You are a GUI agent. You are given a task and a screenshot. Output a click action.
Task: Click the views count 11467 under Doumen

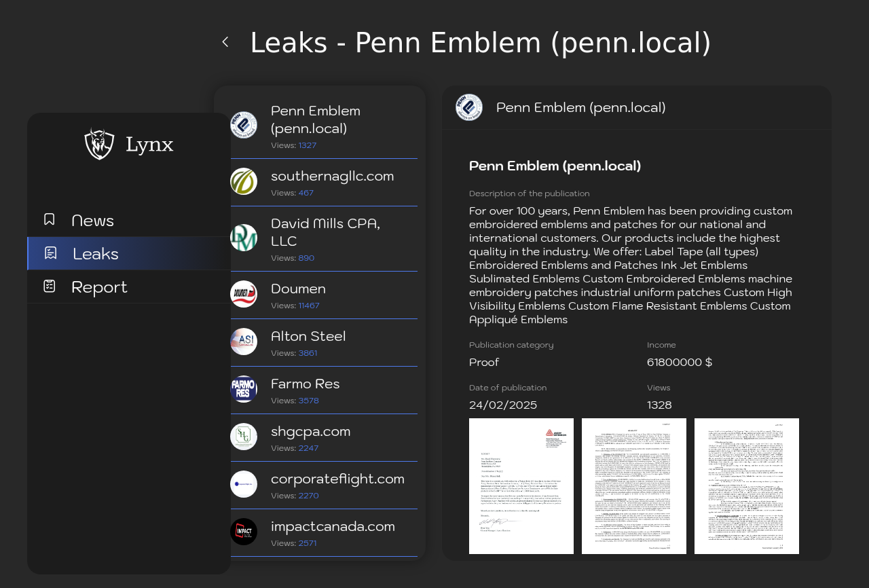click(309, 306)
